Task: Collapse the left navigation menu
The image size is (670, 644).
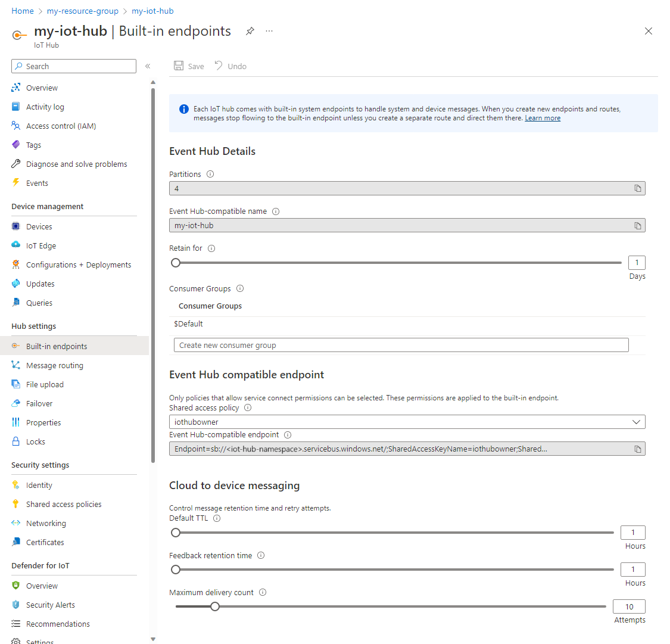Action: pyautogui.click(x=148, y=66)
